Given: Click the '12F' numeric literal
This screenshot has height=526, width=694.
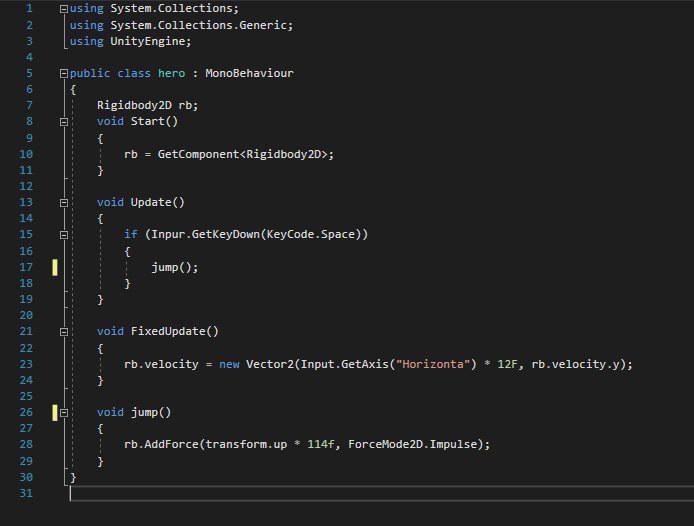Looking at the screenshot, I should [x=507, y=364].
